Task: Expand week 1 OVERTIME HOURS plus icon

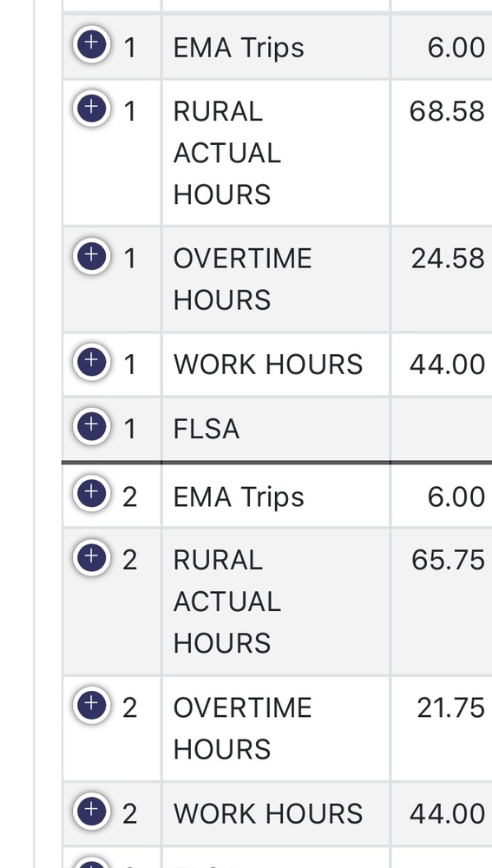Action: [91, 256]
